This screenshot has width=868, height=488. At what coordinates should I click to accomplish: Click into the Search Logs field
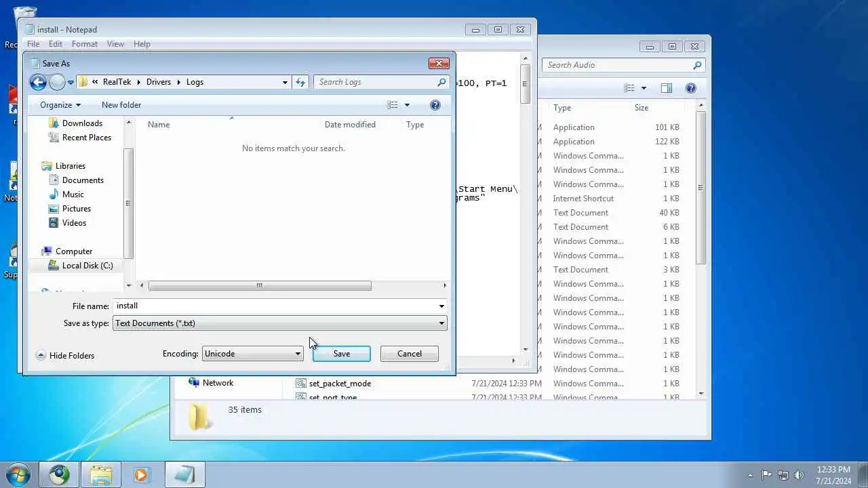pos(376,82)
